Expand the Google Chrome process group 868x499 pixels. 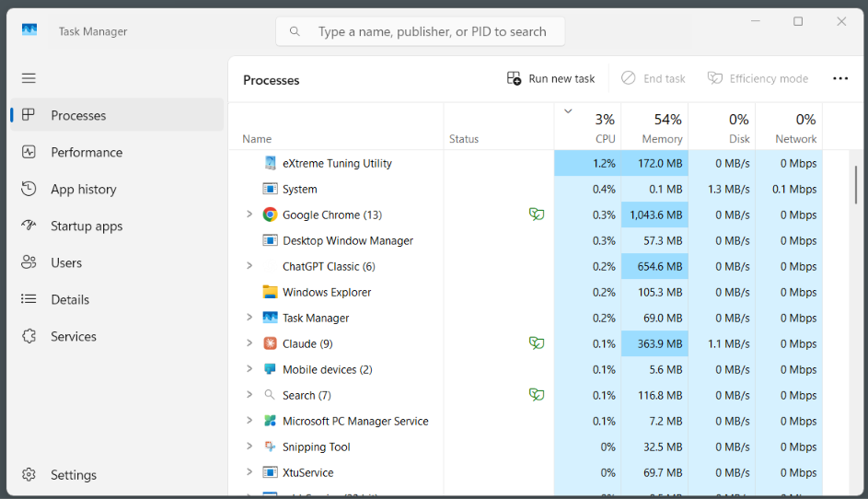pos(249,214)
